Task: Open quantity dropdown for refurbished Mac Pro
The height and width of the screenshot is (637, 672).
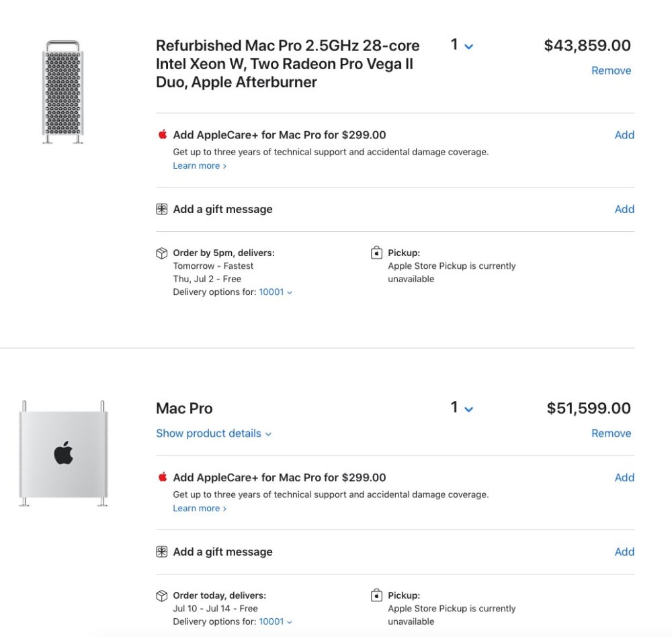Action: click(x=462, y=45)
